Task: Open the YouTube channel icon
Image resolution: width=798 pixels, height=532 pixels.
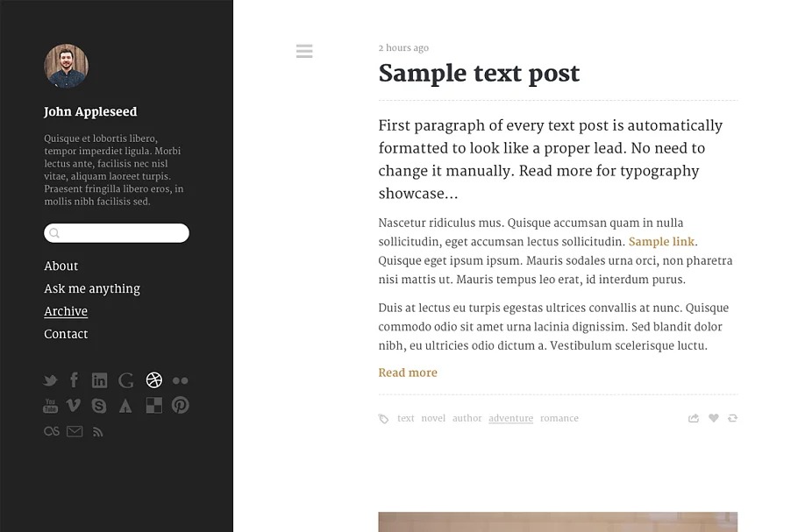Action: pos(51,406)
